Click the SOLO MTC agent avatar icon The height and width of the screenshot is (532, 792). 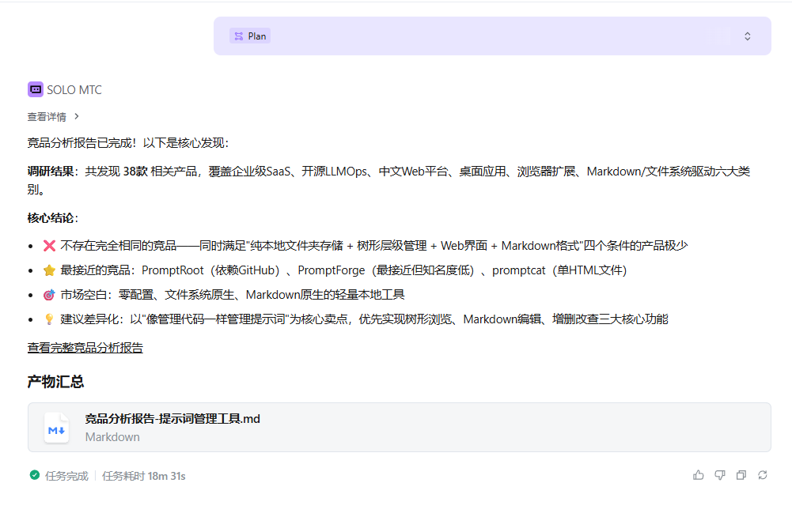tap(35, 89)
